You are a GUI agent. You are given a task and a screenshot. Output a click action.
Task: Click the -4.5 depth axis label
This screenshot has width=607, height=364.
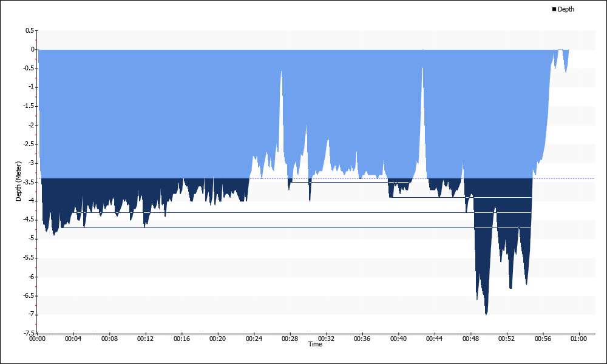(29, 220)
